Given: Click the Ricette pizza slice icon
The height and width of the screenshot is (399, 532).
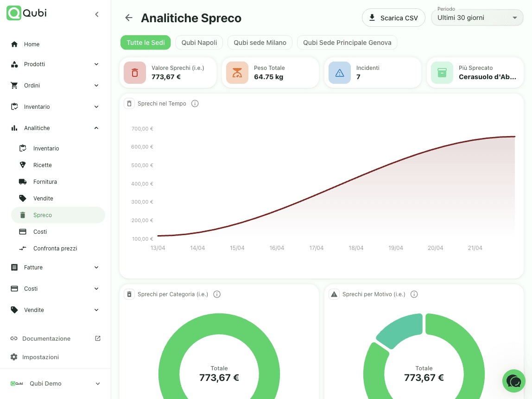Looking at the screenshot, I should pyautogui.click(x=23, y=165).
